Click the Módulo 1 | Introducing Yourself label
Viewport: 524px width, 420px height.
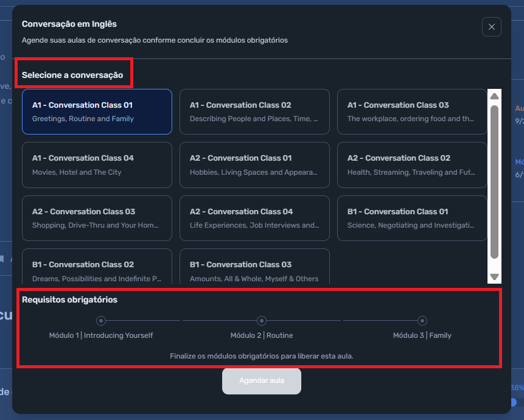coord(101,335)
